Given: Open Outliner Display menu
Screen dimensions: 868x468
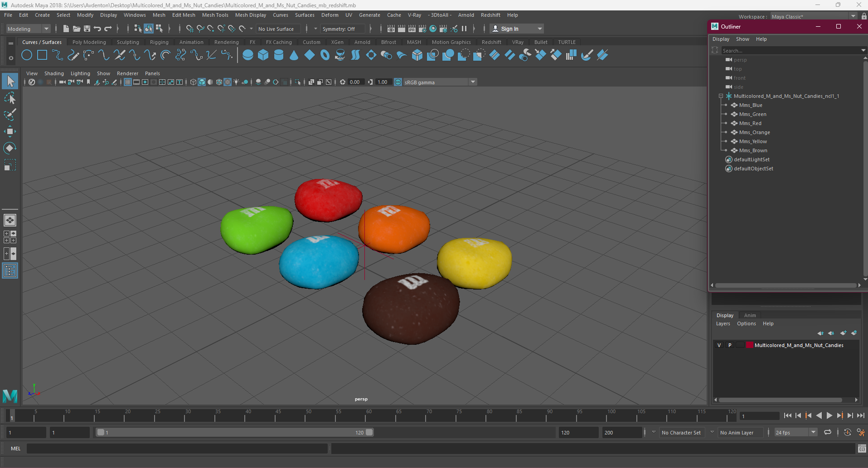Looking at the screenshot, I should (x=721, y=39).
